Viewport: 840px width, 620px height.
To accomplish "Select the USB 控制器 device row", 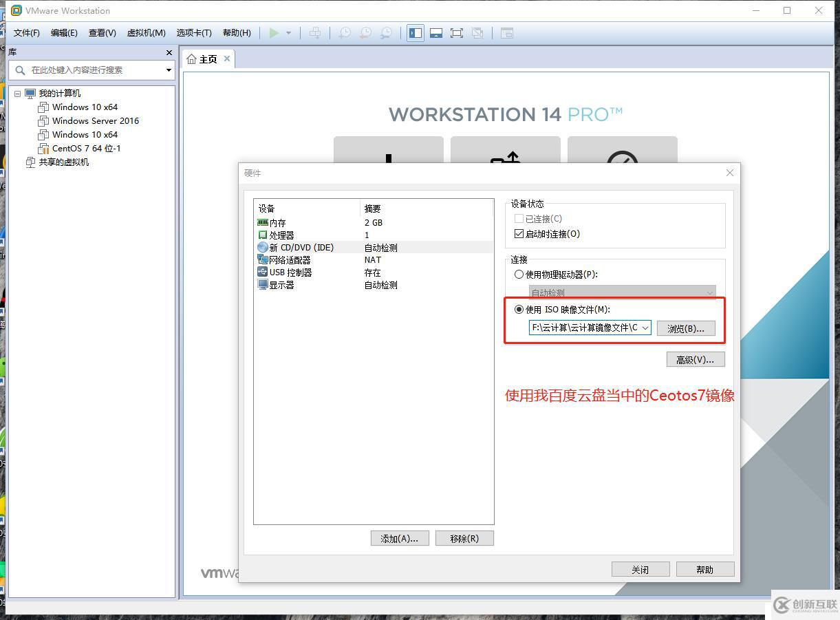I will click(x=374, y=272).
